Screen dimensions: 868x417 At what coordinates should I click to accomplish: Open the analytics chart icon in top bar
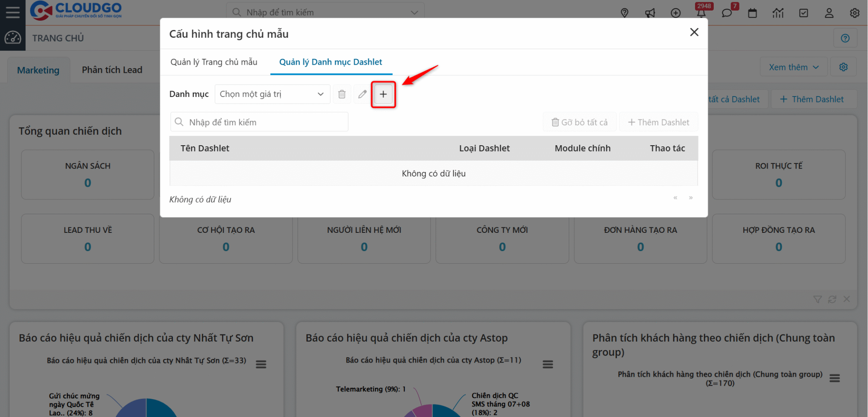pos(778,13)
